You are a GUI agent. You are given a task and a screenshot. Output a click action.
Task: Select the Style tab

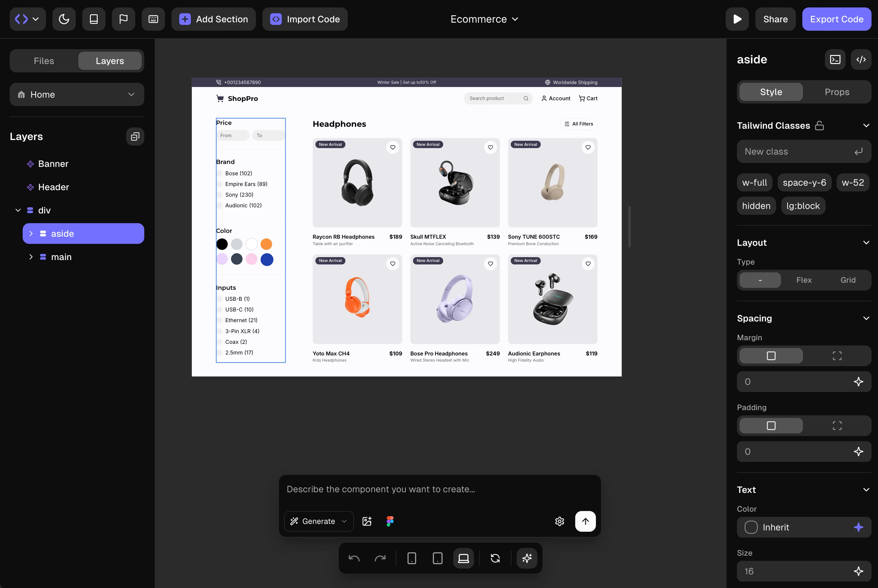[771, 92]
